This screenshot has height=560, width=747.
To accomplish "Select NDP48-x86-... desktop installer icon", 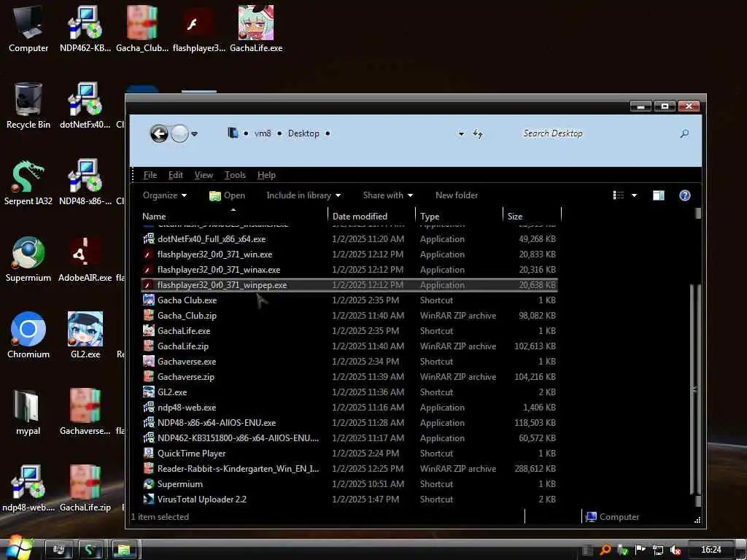I will (x=85, y=182).
